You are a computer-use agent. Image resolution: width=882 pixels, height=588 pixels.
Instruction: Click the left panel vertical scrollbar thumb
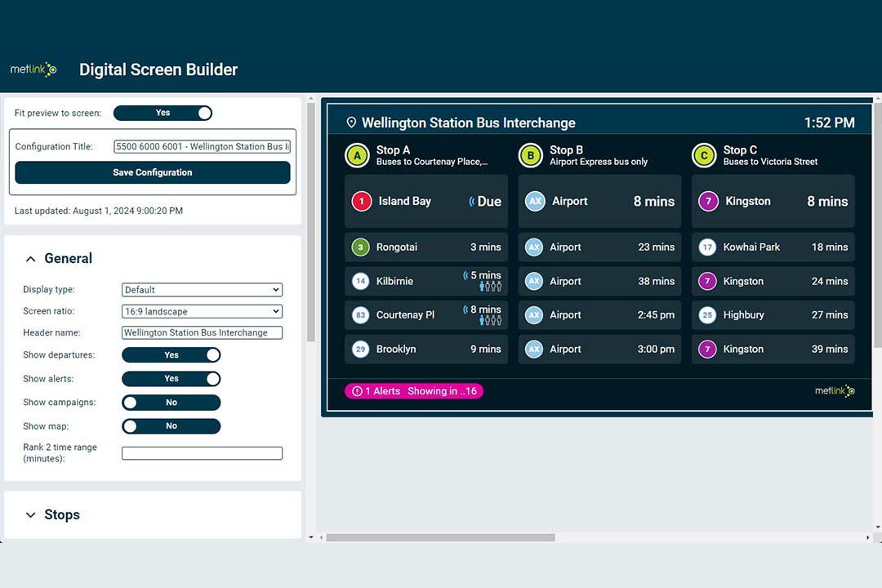click(x=311, y=221)
